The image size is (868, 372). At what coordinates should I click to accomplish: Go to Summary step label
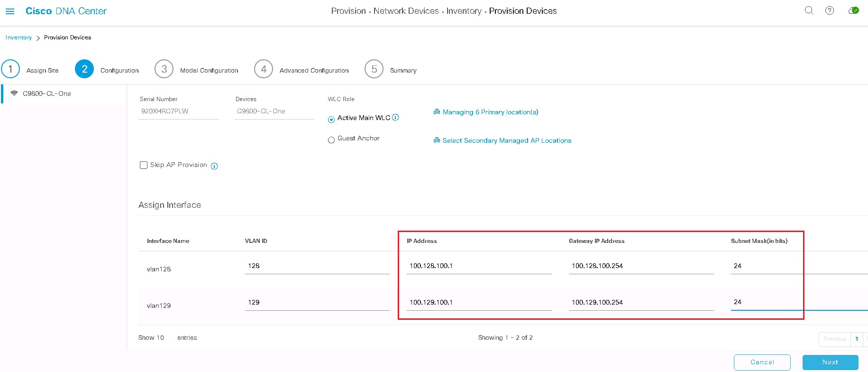click(x=403, y=70)
